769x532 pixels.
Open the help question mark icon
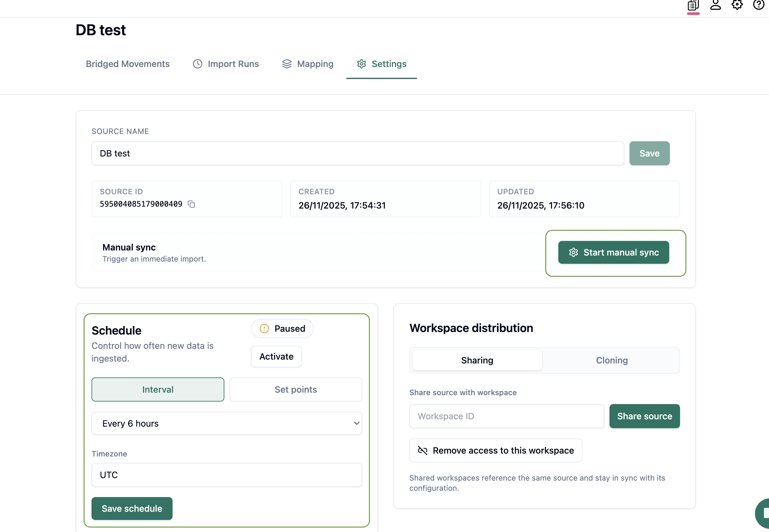point(758,5)
